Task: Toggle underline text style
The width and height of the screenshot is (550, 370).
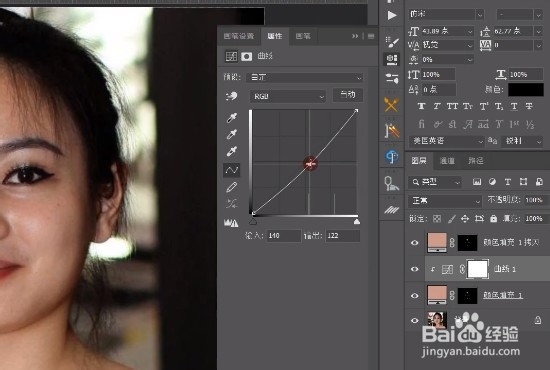Action: [514, 106]
